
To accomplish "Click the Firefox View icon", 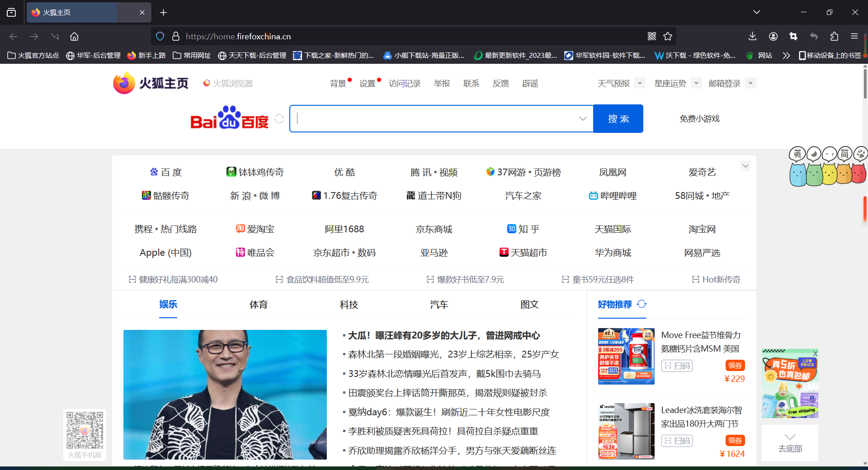I will 11,12.
